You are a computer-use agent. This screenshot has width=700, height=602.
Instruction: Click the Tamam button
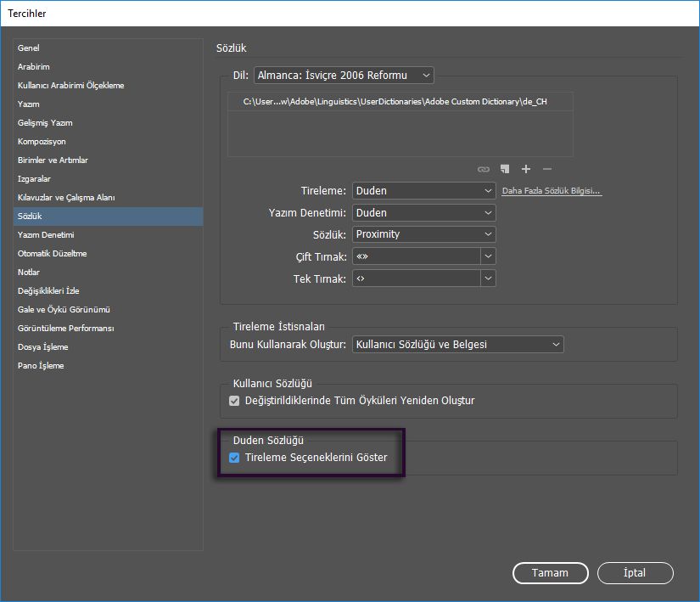551,573
